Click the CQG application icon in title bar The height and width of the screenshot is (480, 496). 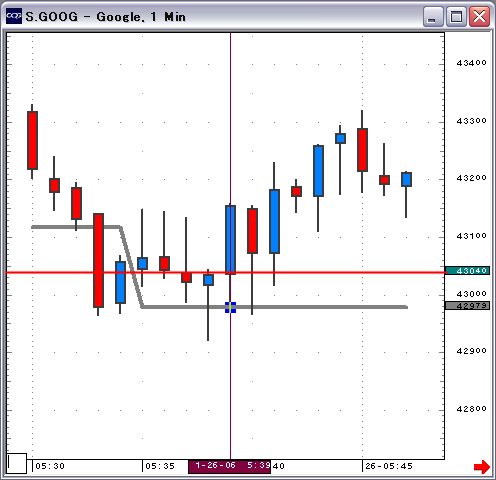pos(14,16)
